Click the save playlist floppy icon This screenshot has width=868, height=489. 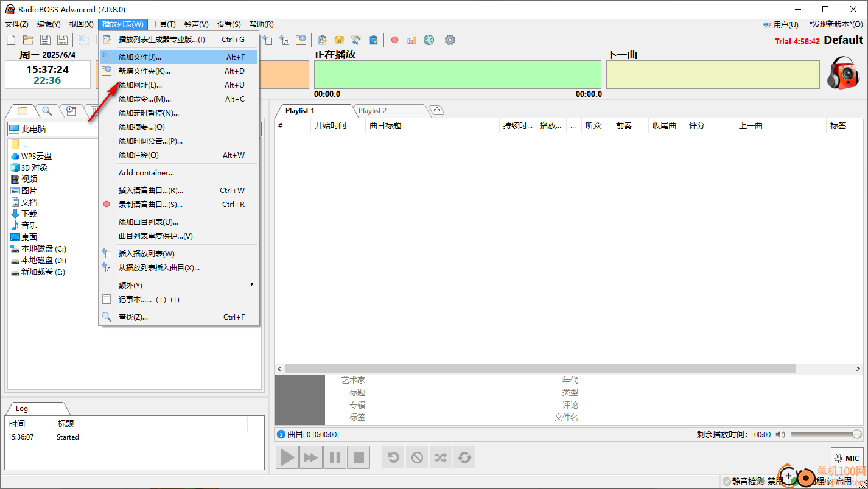pyautogui.click(x=45, y=40)
